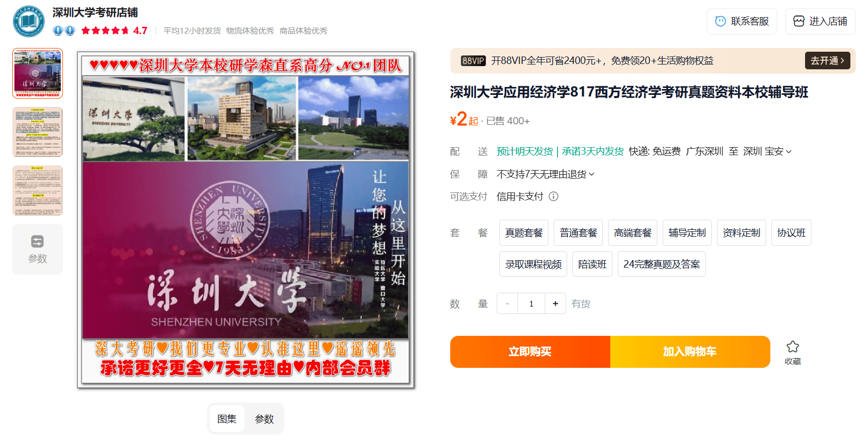Click 去开通 on the 88VIP banner
This screenshot has width=868, height=443.
827,61
